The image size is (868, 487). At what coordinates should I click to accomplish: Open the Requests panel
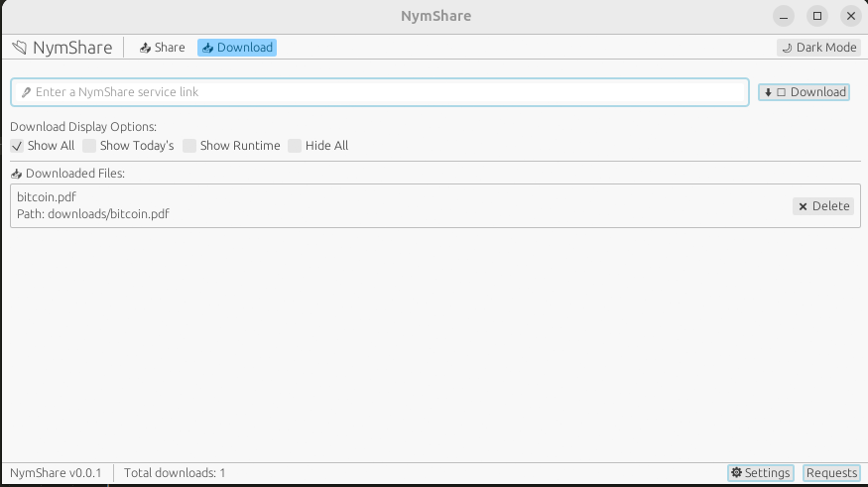click(x=831, y=473)
